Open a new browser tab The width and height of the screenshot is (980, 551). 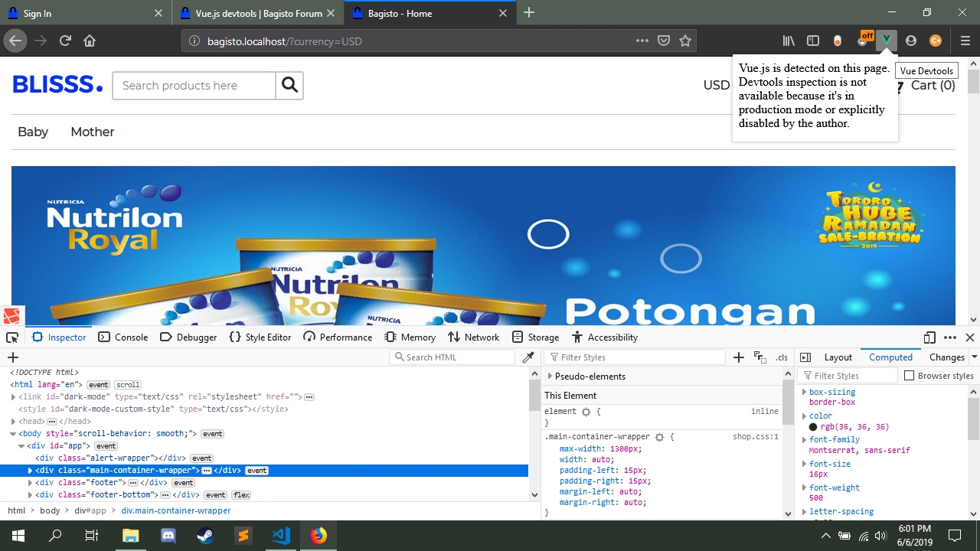pyautogui.click(x=529, y=13)
